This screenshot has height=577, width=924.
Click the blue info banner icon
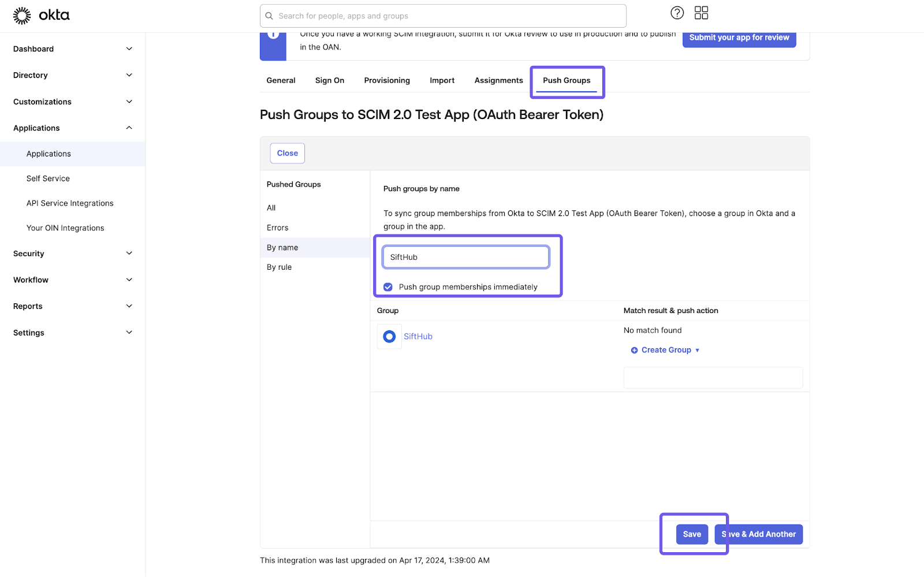pyautogui.click(x=273, y=36)
